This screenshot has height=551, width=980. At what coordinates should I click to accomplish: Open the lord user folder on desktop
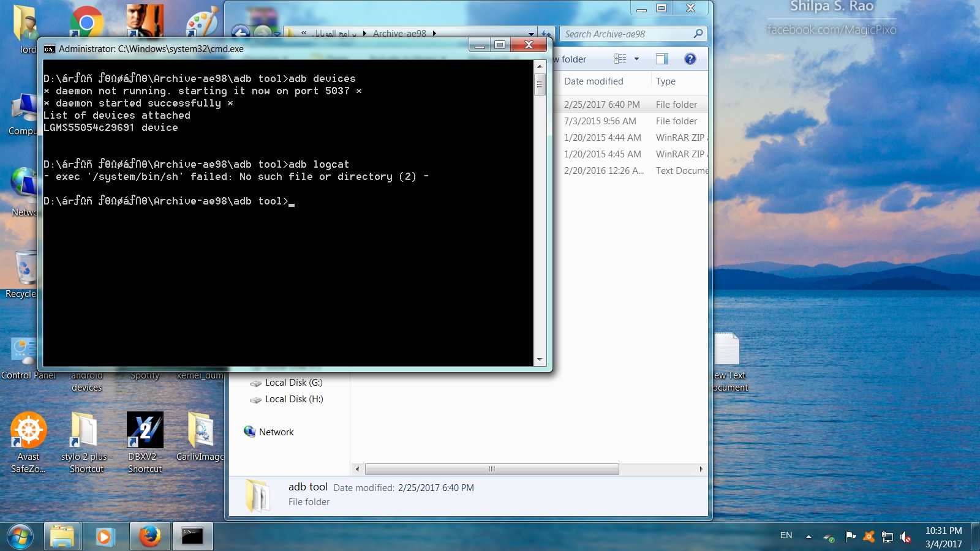[x=26, y=28]
